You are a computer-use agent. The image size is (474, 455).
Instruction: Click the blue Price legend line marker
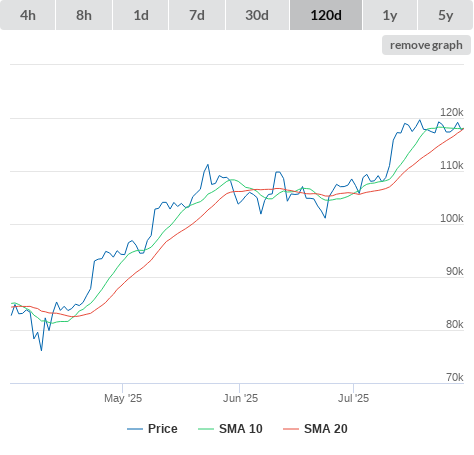(135, 429)
